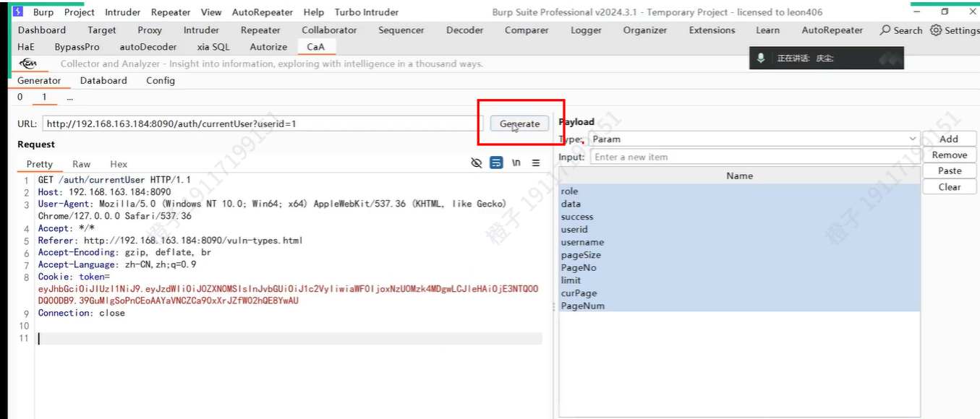Click the Generate button
This screenshot has width=980, height=419.
click(x=519, y=124)
